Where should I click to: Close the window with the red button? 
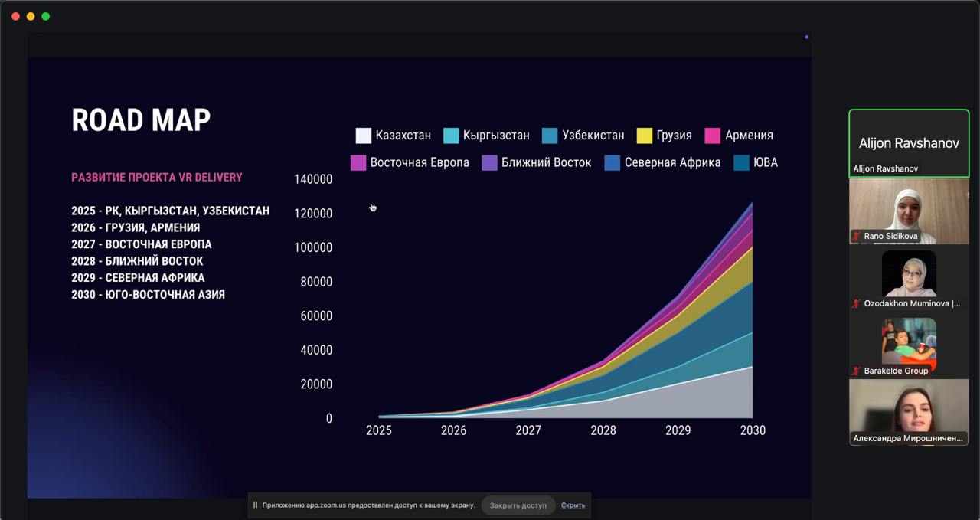tap(15, 16)
